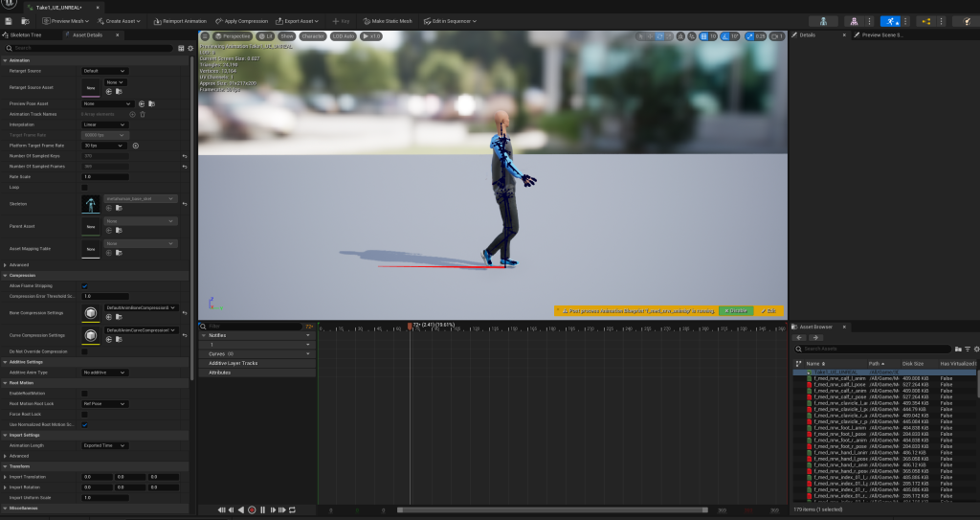Click the camera speed button in viewport

point(777,36)
